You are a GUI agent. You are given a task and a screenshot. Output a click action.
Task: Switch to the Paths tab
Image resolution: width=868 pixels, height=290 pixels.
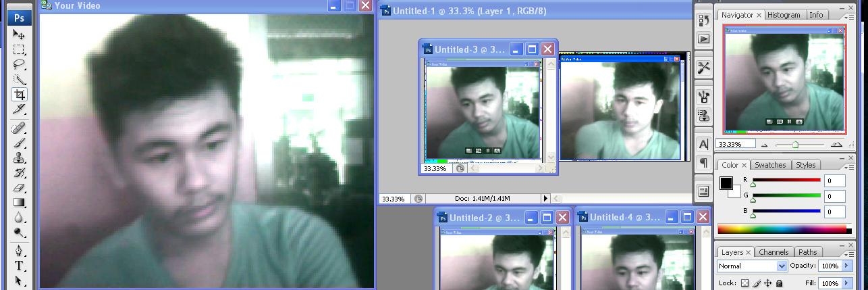pyautogui.click(x=807, y=252)
